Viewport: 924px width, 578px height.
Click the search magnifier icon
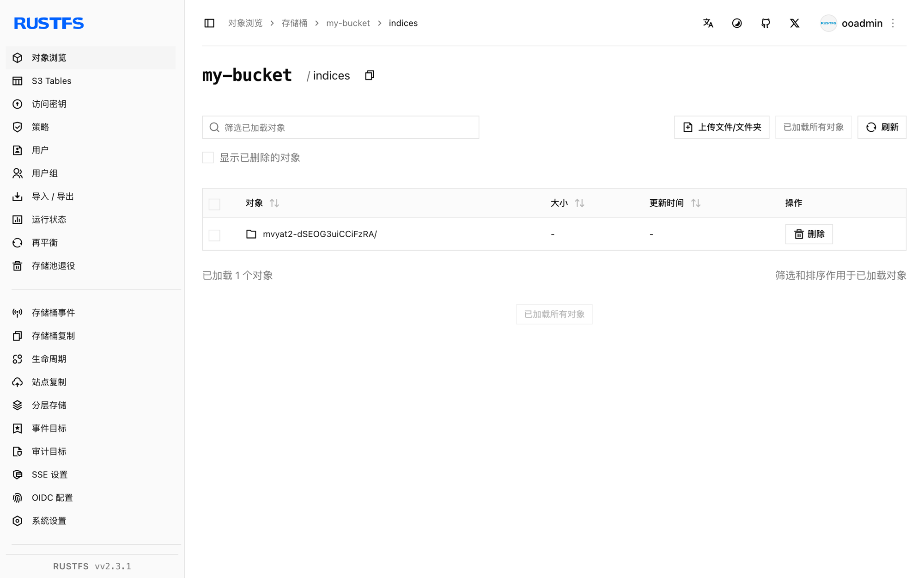[214, 127]
